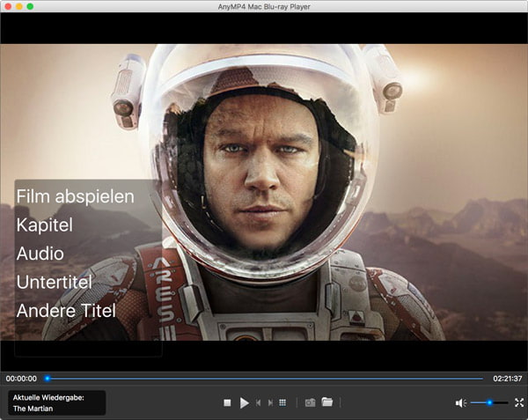The height and width of the screenshot is (420, 528).
Task: Select 'Film abspielen' in the disc menu
Action: coord(76,196)
